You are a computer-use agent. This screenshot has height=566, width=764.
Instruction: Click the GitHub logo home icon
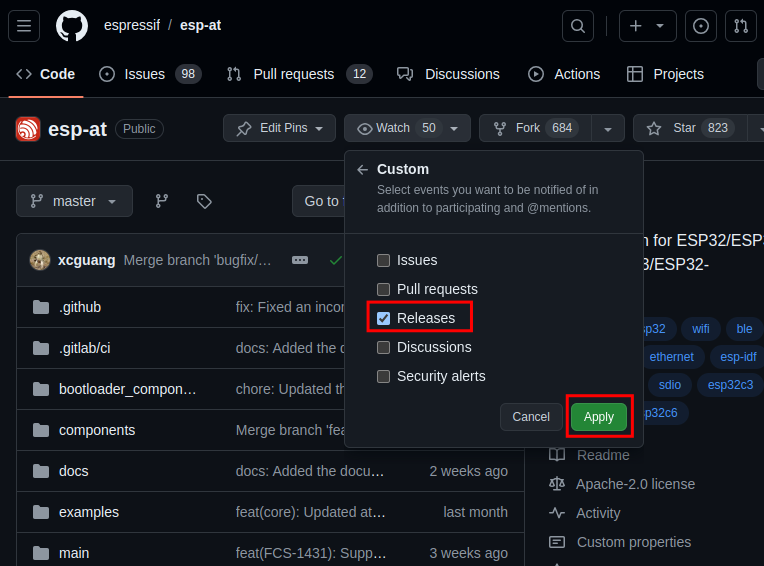pyautogui.click(x=71, y=26)
